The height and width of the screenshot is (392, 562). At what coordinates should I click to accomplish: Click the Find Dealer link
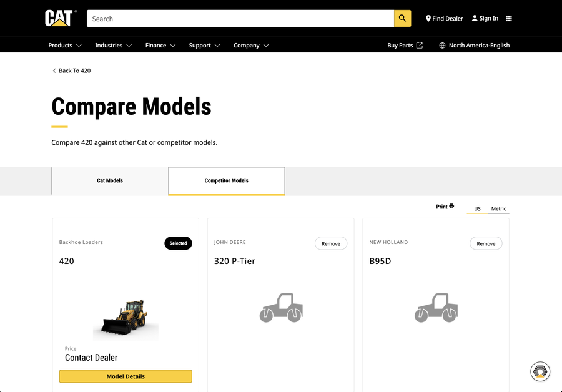coord(444,18)
